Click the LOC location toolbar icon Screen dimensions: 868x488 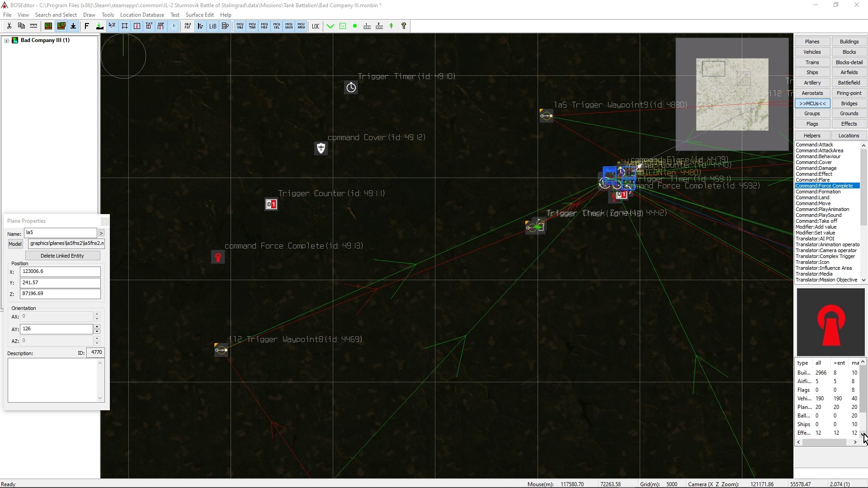[316, 26]
